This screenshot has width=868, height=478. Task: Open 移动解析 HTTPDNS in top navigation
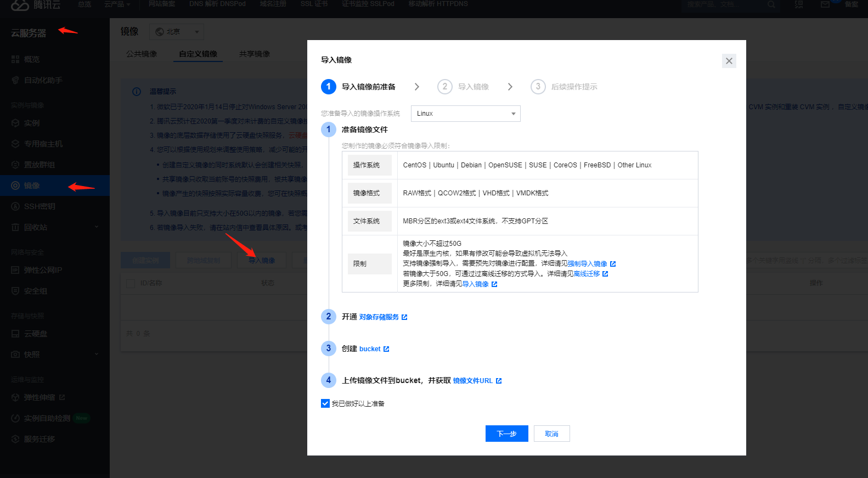(438, 4)
